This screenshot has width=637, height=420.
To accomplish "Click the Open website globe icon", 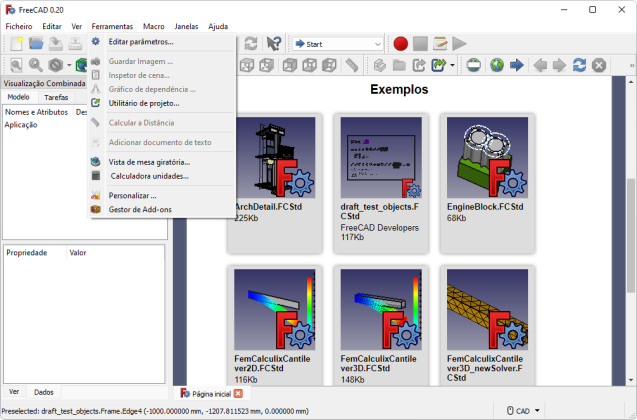I will (x=496, y=65).
